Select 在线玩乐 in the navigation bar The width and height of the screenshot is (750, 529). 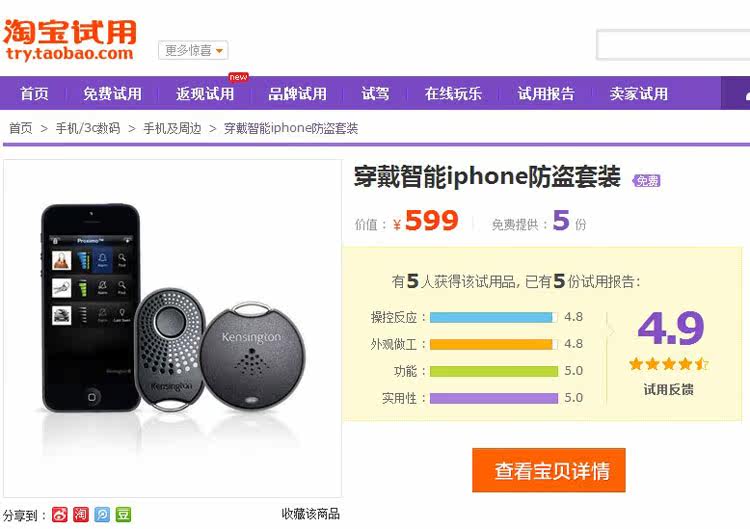pos(453,93)
